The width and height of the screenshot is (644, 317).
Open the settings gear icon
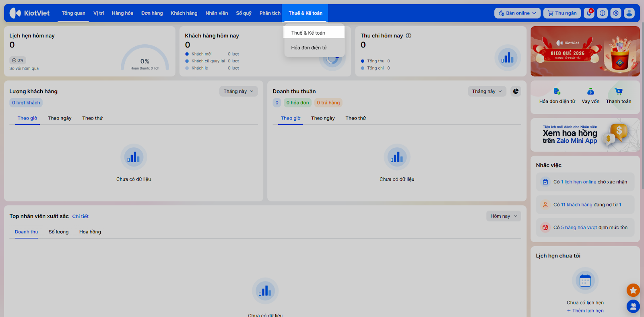pos(616,13)
